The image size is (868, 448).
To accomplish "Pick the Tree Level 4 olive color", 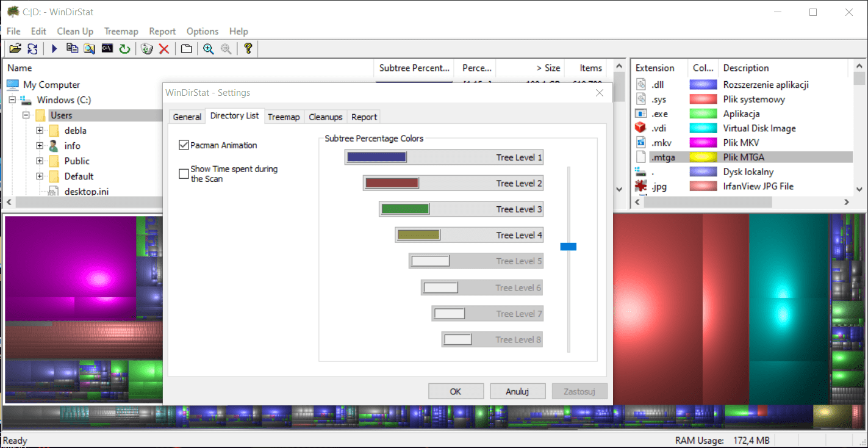I will tap(418, 235).
